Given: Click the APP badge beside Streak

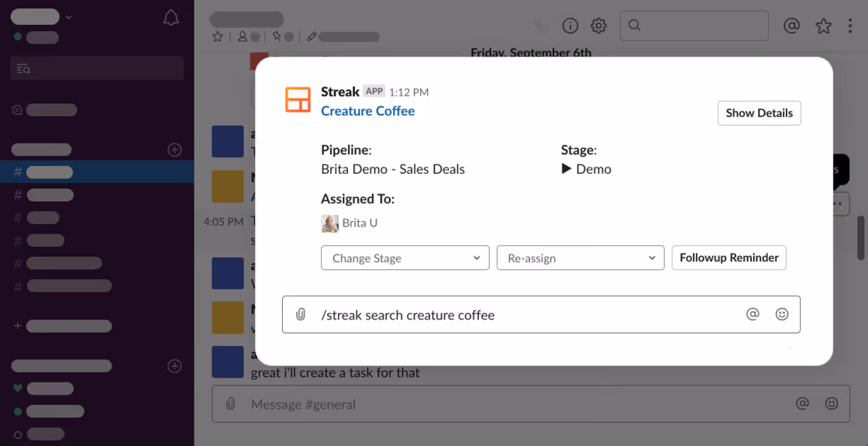Looking at the screenshot, I should (374, 92).
